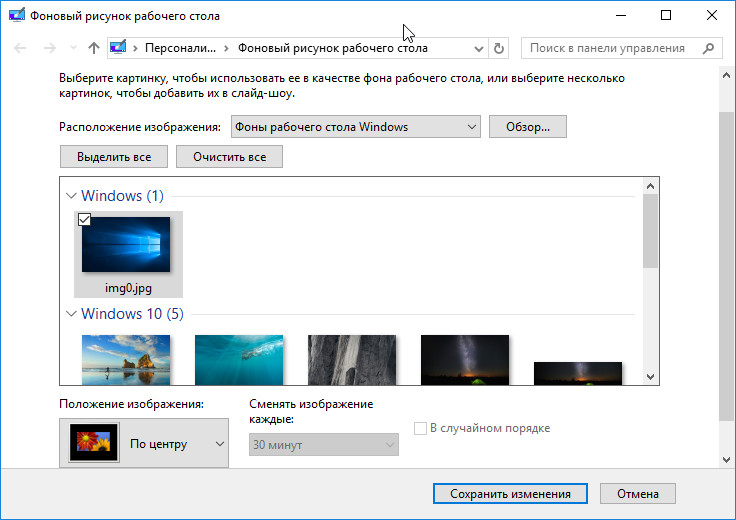Image resolution: width=736 pixels, height=520 pixels.
Task: Click the flower position preview icon
Action: [93, 443]
